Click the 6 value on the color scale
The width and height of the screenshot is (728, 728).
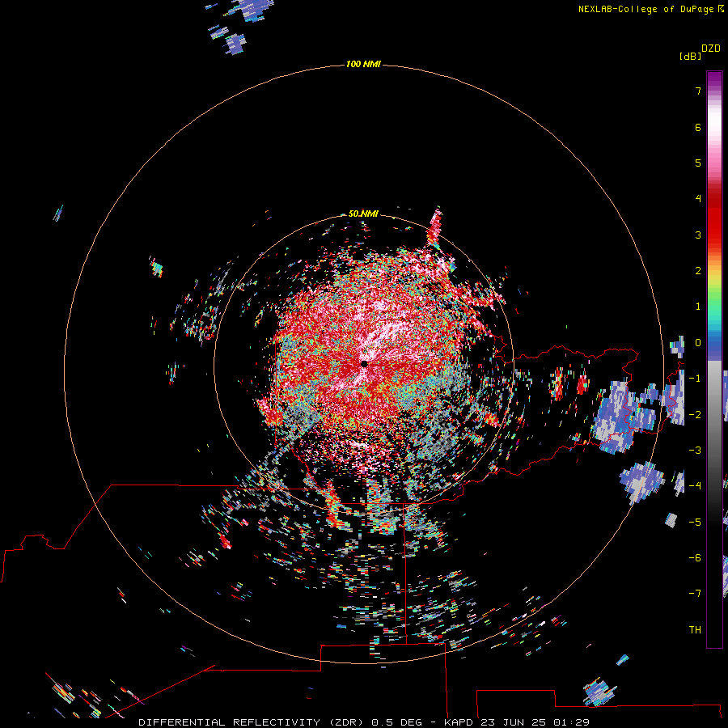[x=698, y=127]
